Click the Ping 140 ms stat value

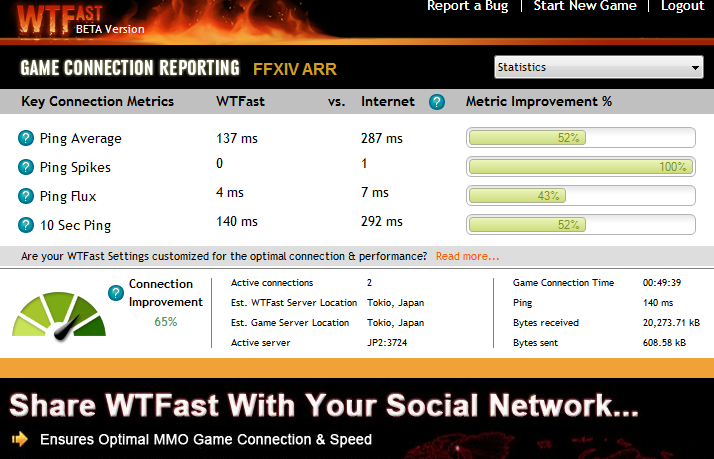click(658, 303)
